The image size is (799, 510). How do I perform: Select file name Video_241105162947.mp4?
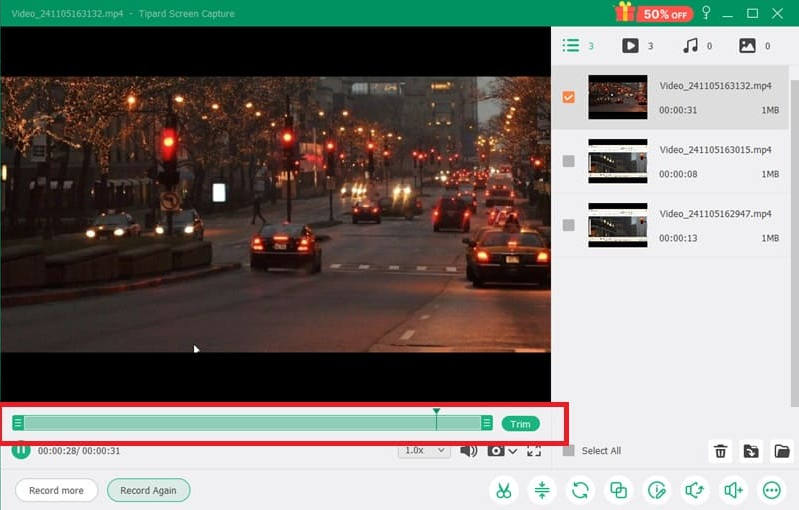coord(715,214)
